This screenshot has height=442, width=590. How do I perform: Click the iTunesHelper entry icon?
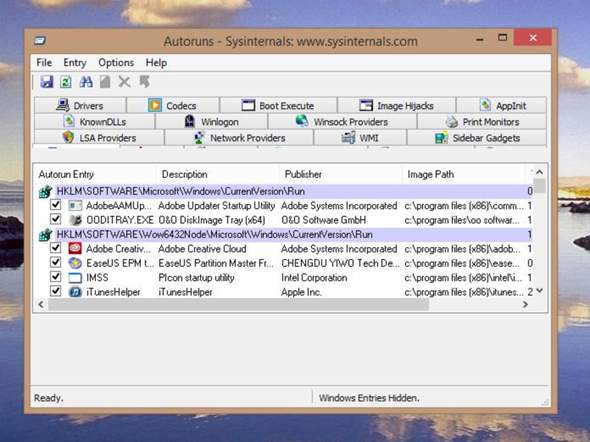75,292
